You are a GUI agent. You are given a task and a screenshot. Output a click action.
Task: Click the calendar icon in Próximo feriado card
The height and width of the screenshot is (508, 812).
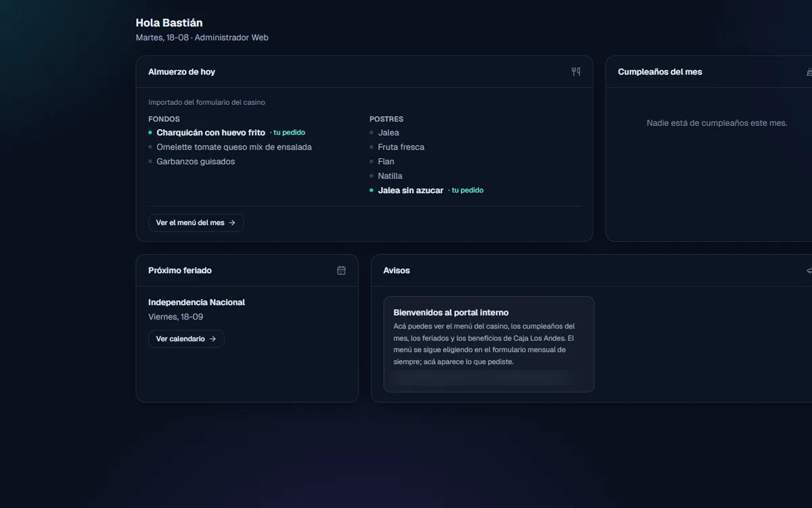click(341, 270)
